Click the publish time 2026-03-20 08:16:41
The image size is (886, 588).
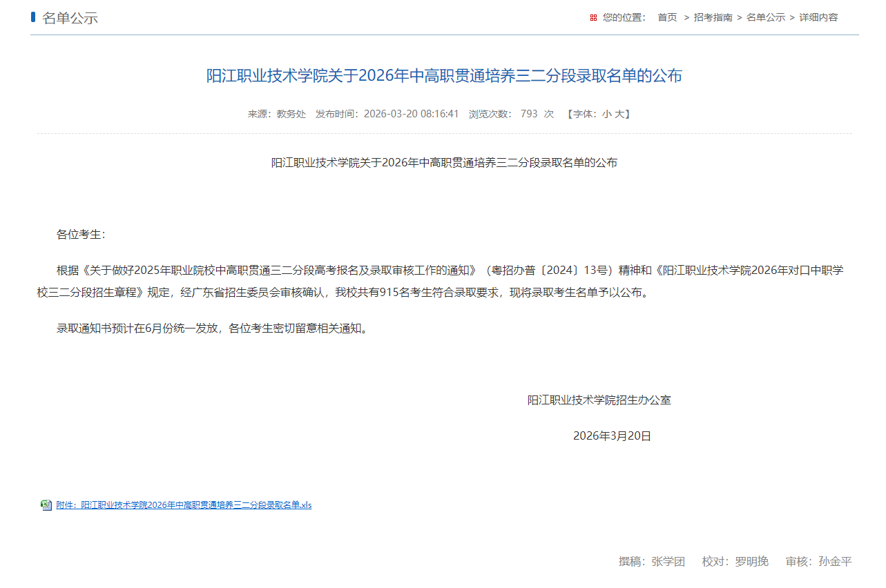click(x=412, y=114)
